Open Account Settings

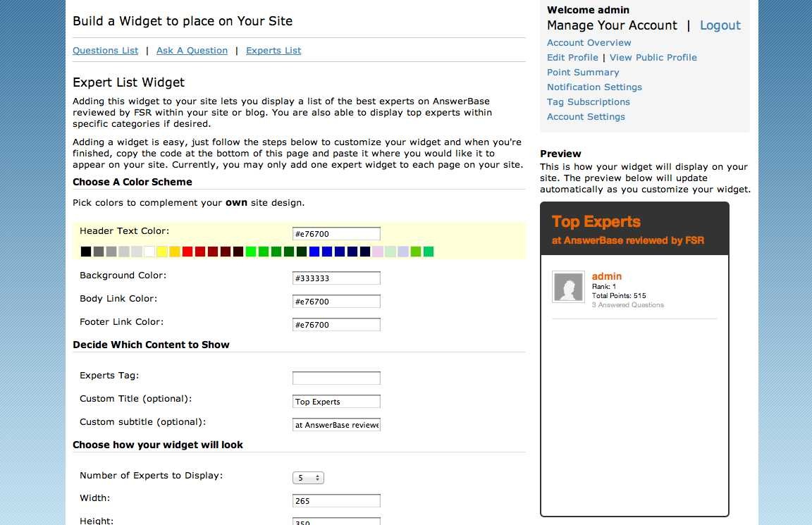tap(586, 117)
